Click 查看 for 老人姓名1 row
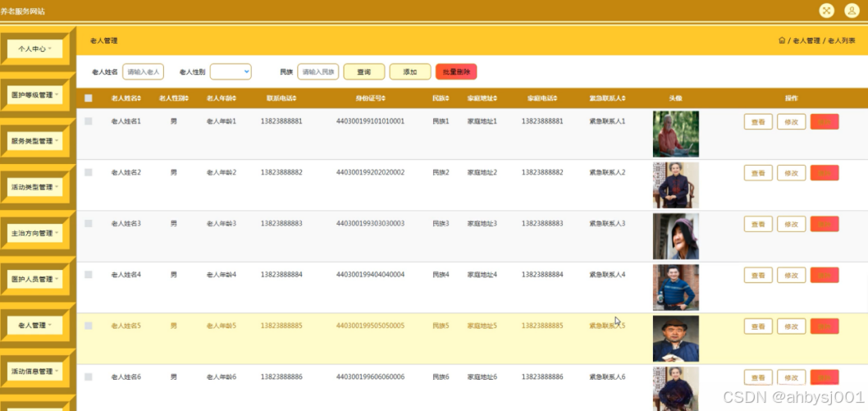The image size is (868, 411). [x=758, y=121]
